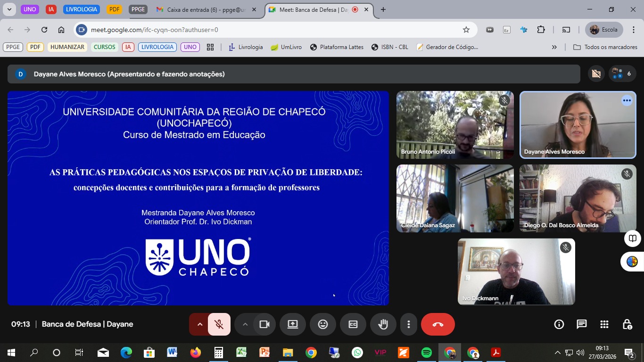Open host controls lock icon
Screen dimensions: 644x362
[x=627, y=324]
